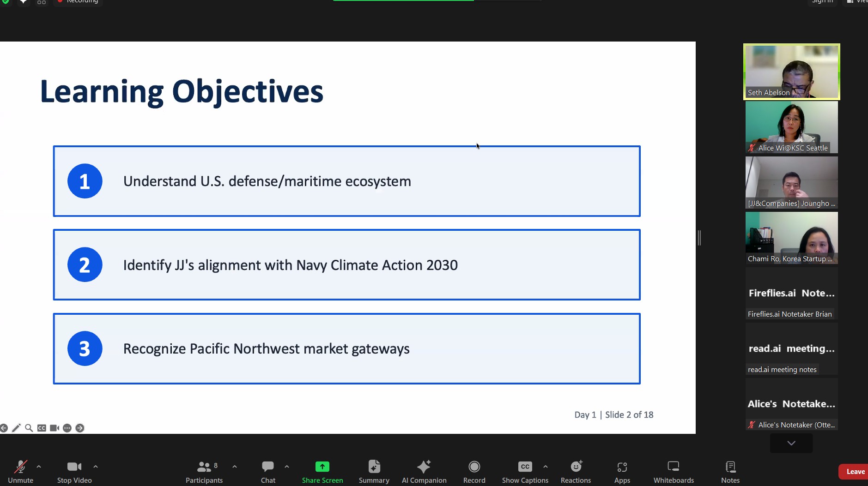Screen dimensions: 868x486
Task: Expand video options arrow beside Stop Video
Action: (x=96, y=467)
